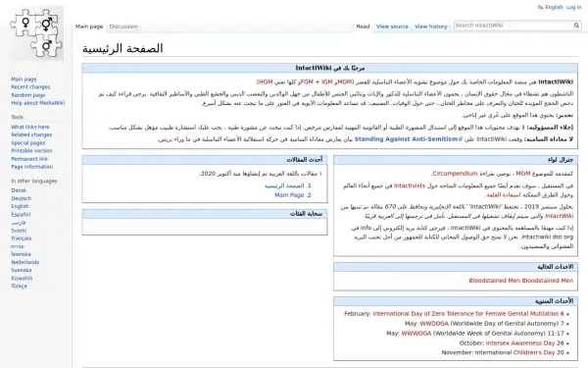Open the Main page tab
The image size is (588, 368).
89,26
